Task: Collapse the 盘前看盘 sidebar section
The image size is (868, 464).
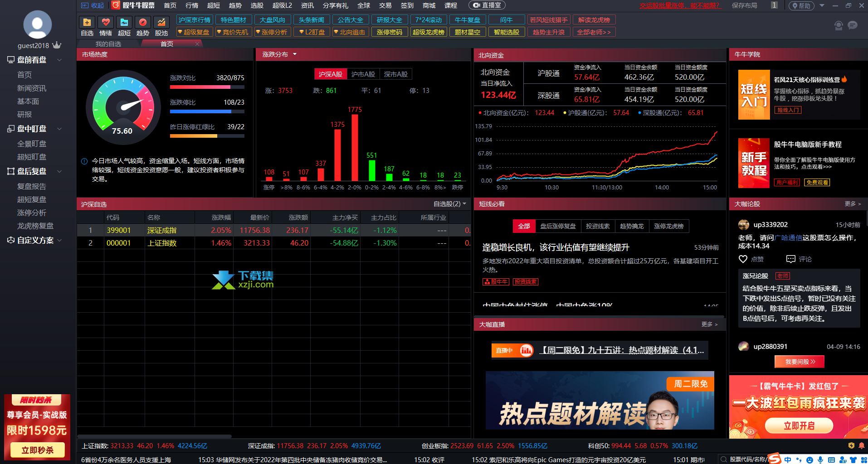Action: (59, 60)
